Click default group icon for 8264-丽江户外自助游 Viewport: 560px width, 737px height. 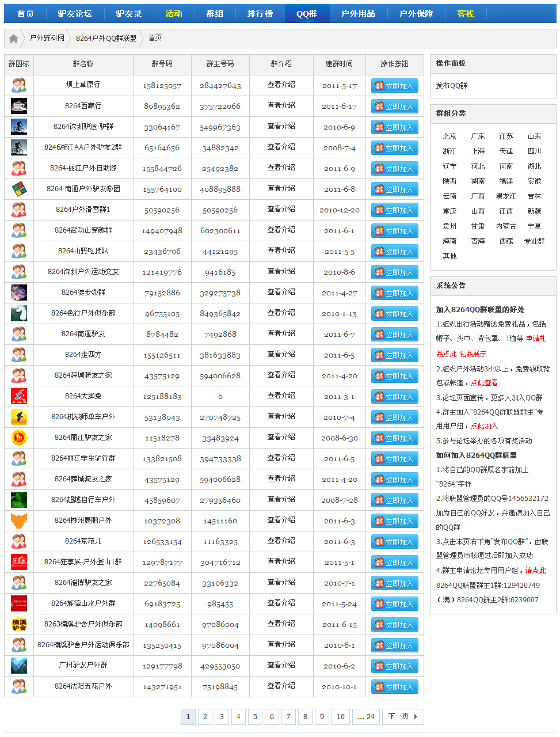[x=19, y=168]
